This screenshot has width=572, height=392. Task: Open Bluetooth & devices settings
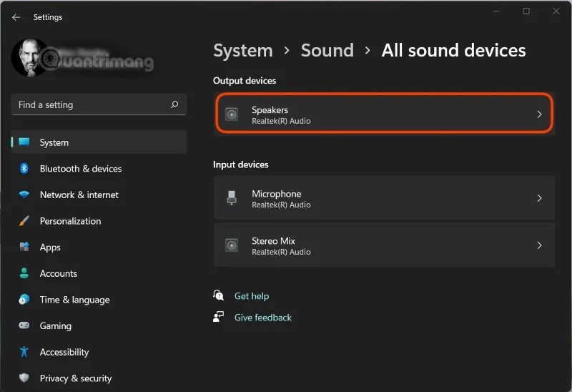pyautogui.click(x=99, y=168)
